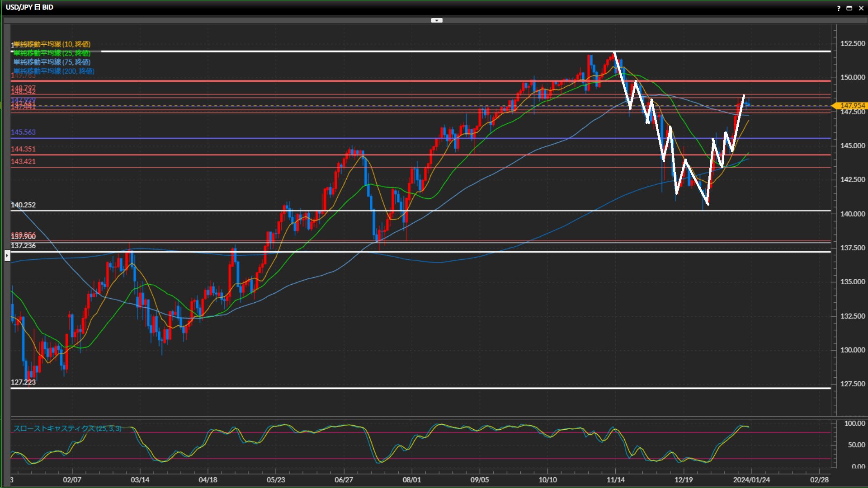
Task: Select the 10-period moving average label
Action: pos(52,44)
